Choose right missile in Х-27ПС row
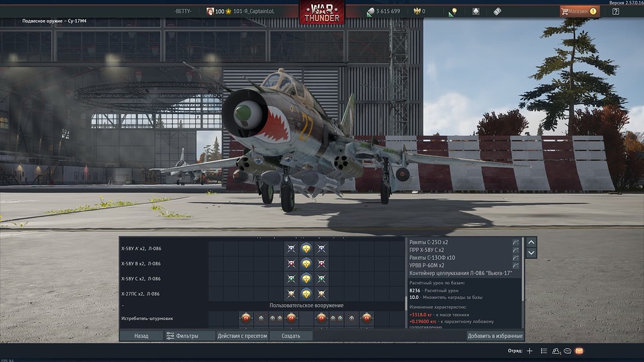The width and height of the screenshot is (644, 362). pos(321,294)
